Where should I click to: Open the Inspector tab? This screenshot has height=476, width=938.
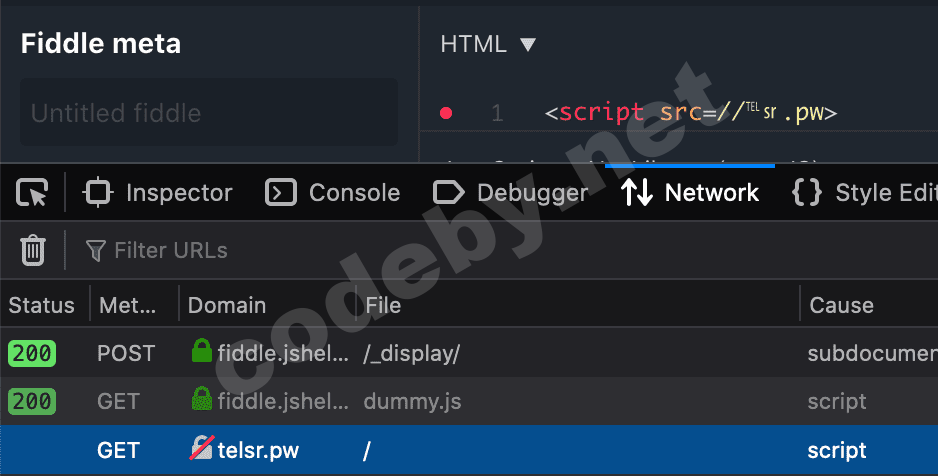pyautogui.click(x=157, y=193)
